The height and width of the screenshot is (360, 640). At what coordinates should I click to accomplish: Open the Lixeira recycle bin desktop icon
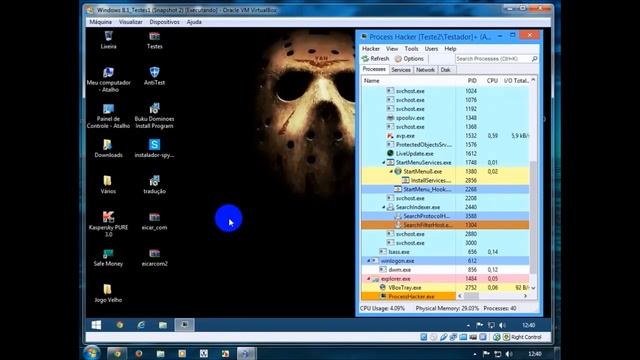[108, 40]
